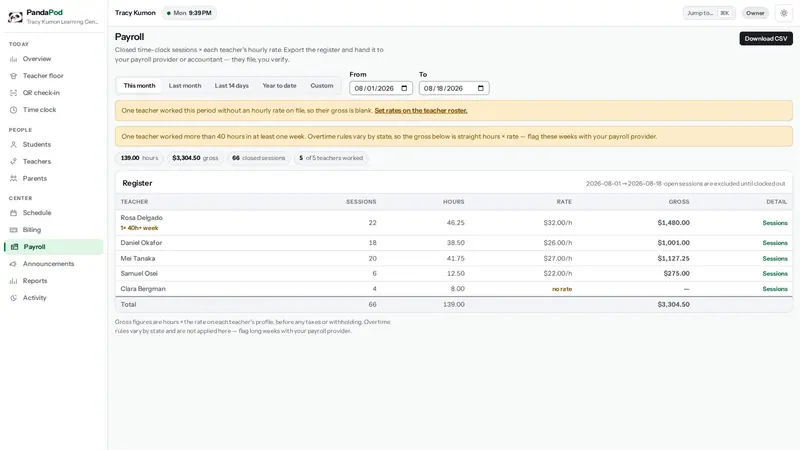The height and width of the screenshot is (450, 800).
Task: Click Rosa Delgado's $1,480.00 gross
Action: tap(673, 223)
